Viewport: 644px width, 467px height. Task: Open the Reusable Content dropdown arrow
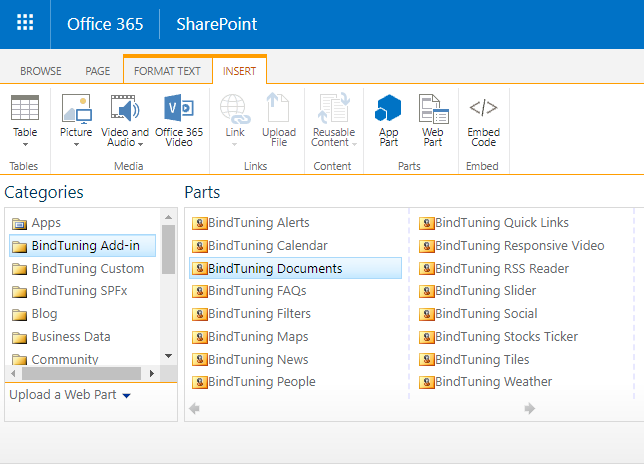pos(354,144)
